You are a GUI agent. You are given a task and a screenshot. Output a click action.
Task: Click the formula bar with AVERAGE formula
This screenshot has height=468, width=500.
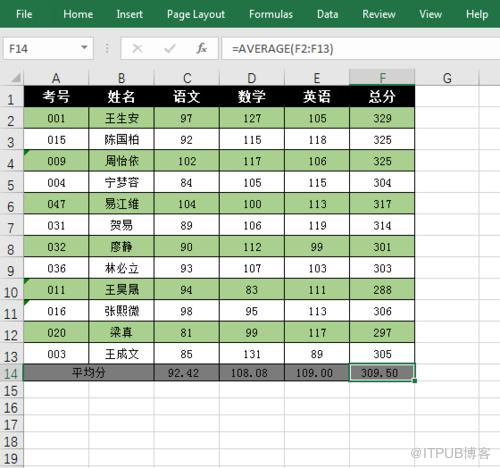click(x=361, y=49)
